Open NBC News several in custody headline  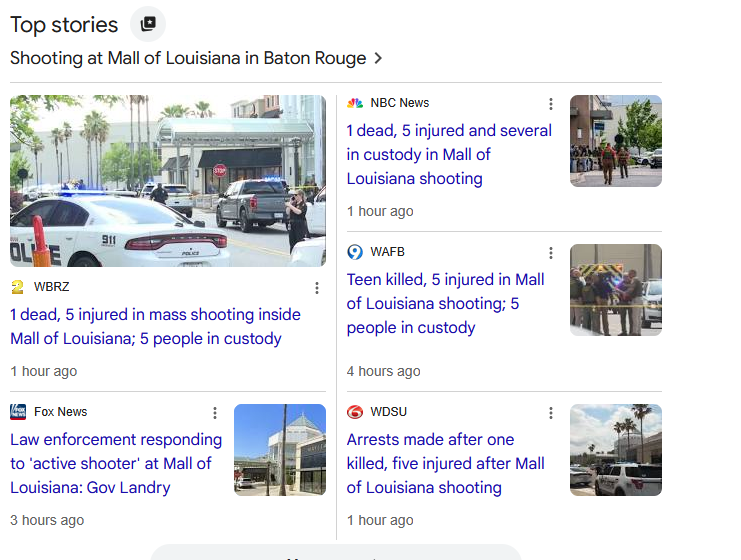click(x=449, y=155)
